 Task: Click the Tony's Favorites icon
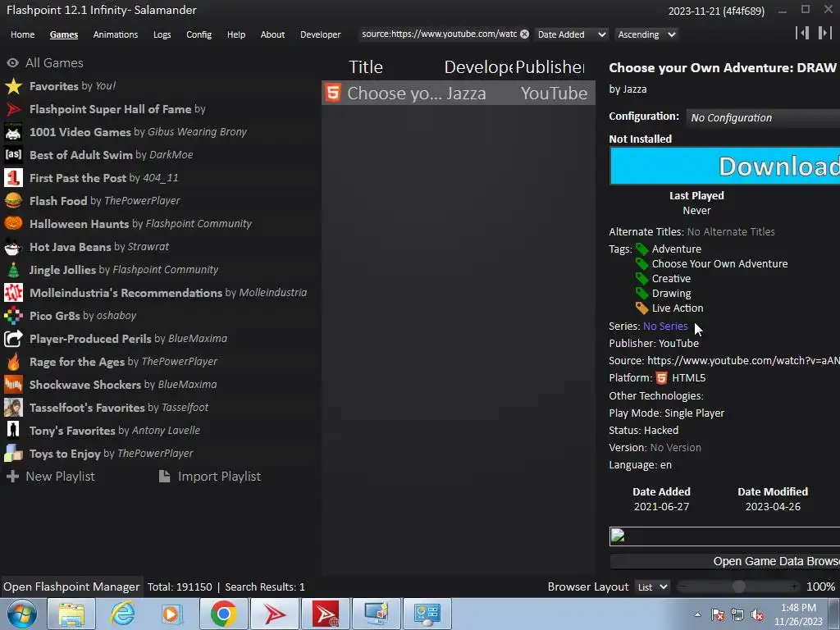(x=13, y=431)
